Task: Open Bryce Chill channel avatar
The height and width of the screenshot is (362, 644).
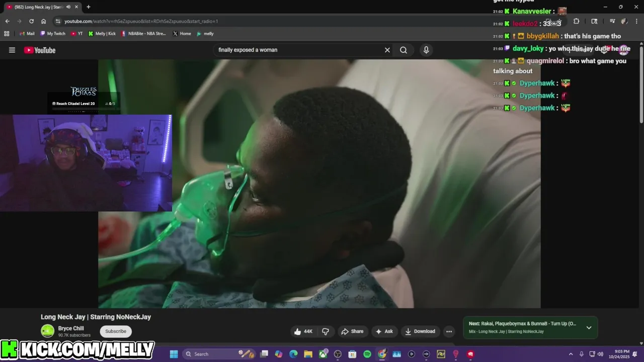Action: click(47, 331)
